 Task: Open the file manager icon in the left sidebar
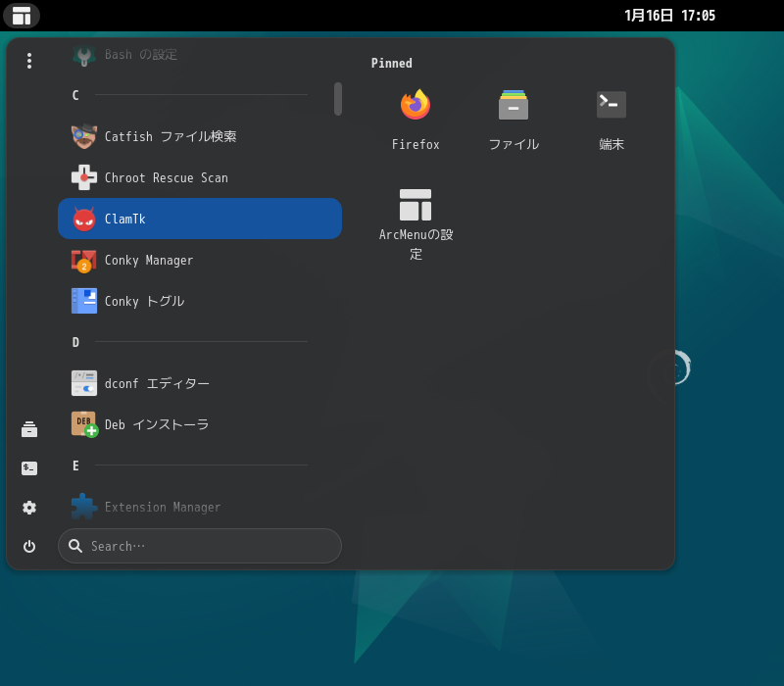[29, 428]
